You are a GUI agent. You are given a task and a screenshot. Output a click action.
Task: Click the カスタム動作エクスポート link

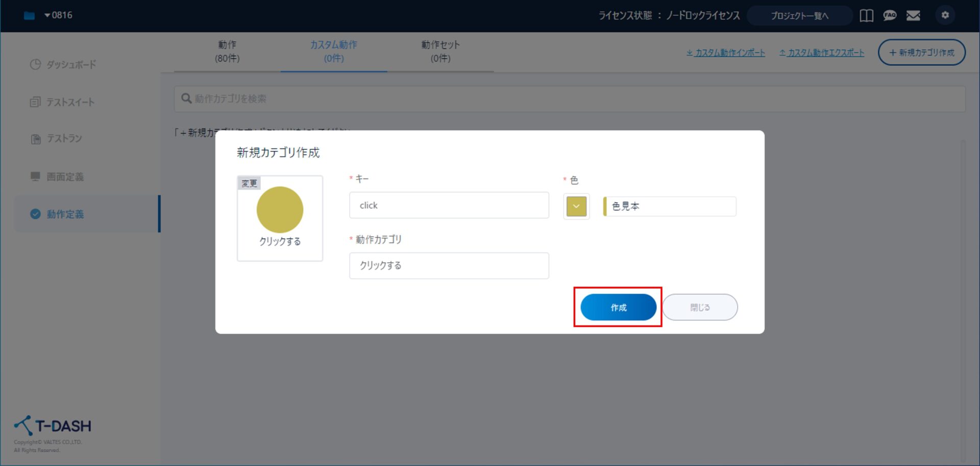[x=822, y=53]
